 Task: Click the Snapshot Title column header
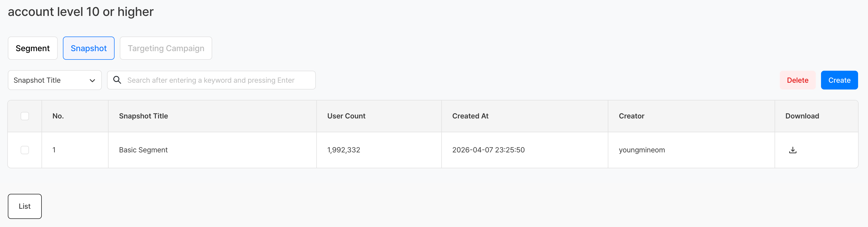point(144,116)
